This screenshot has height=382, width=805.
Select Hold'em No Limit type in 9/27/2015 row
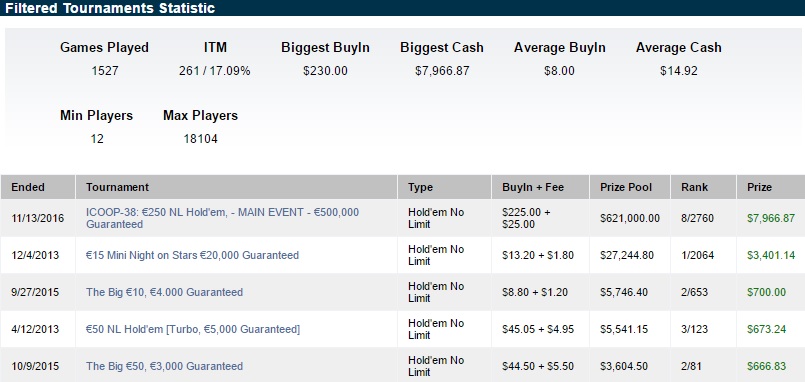click(436, 292)
